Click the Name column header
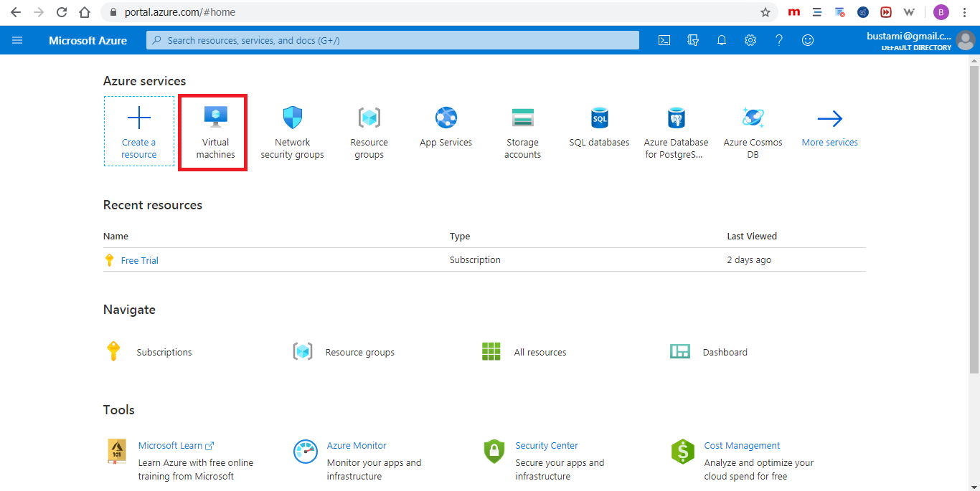Viewport: 980px width, 491px height. [116, 236]
